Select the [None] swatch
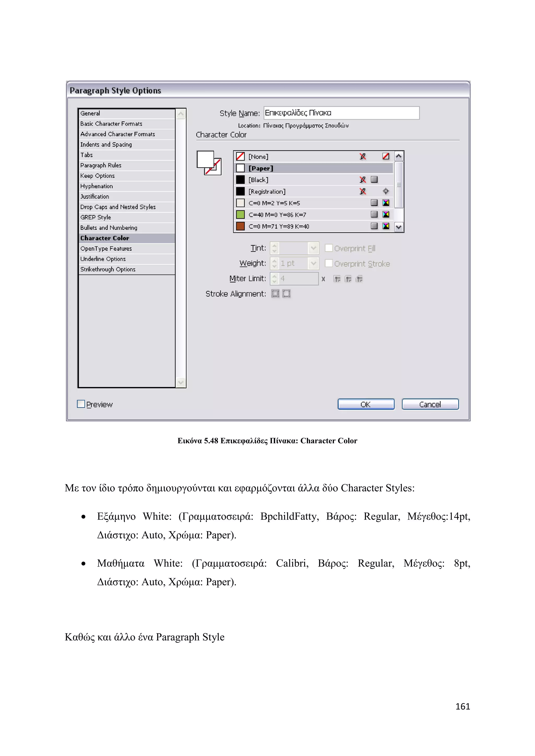 point(314,156)
